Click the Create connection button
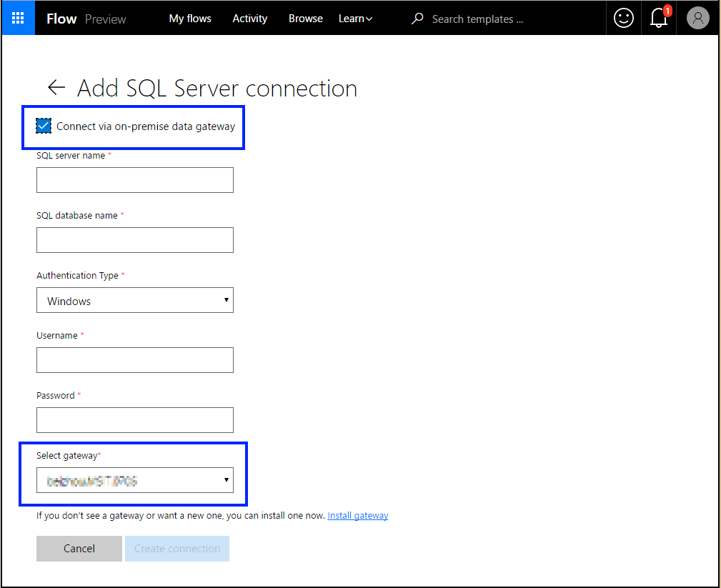The image size is (721, 588). point(177,549)
